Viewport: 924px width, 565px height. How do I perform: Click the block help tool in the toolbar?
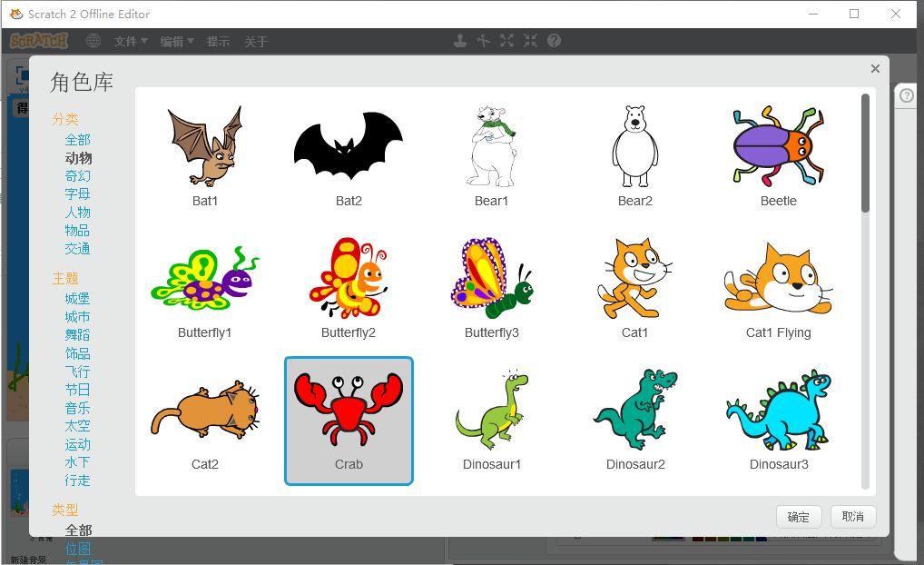(554, 41)
